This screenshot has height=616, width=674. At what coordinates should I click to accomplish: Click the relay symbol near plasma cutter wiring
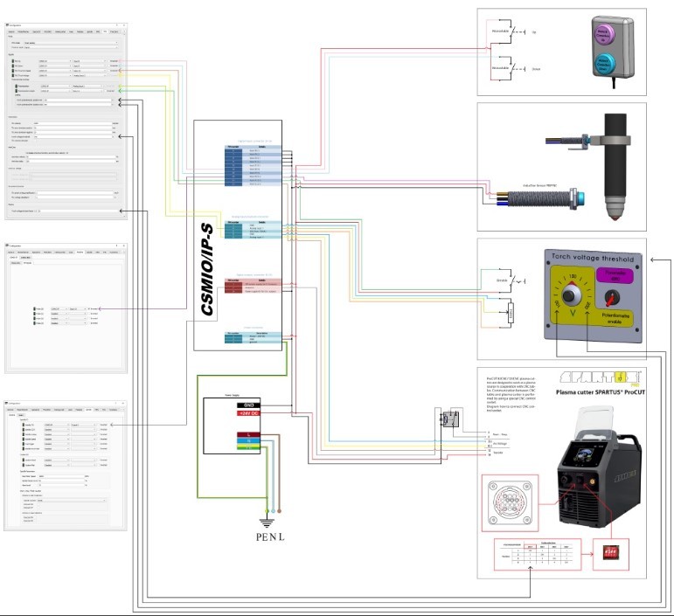(448, 419)
